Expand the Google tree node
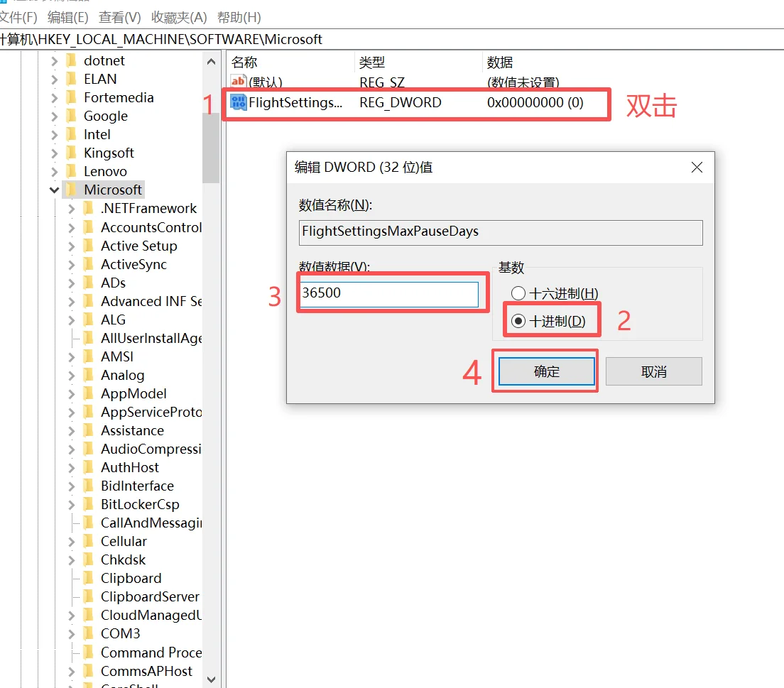 (x=55, y=116)
